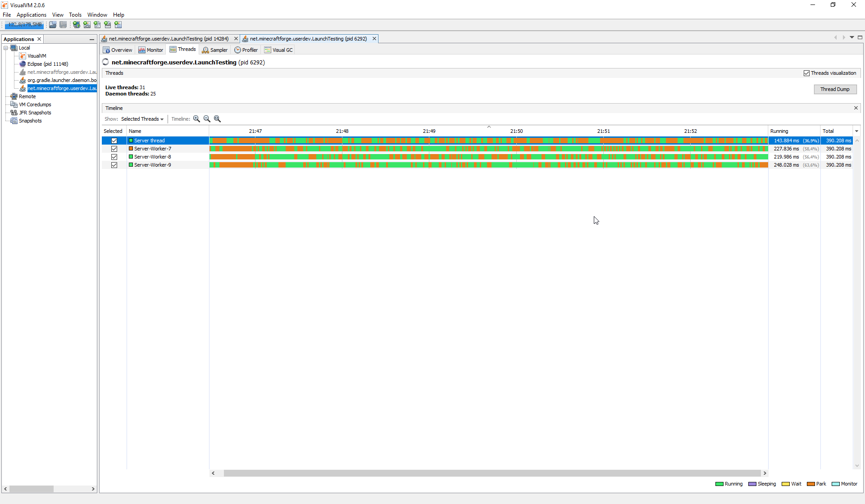Click the Load snapshot toolbar icon
Screen dimensions: 865x504
pos(53,25)
